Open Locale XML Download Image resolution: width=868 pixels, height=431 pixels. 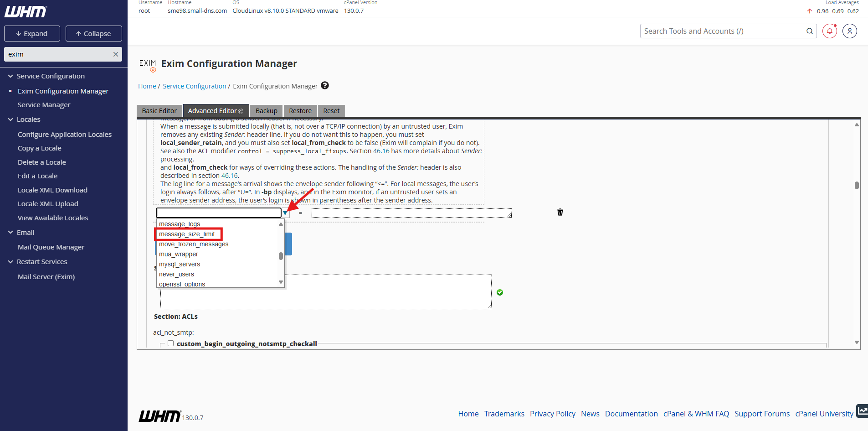(52, 190)
